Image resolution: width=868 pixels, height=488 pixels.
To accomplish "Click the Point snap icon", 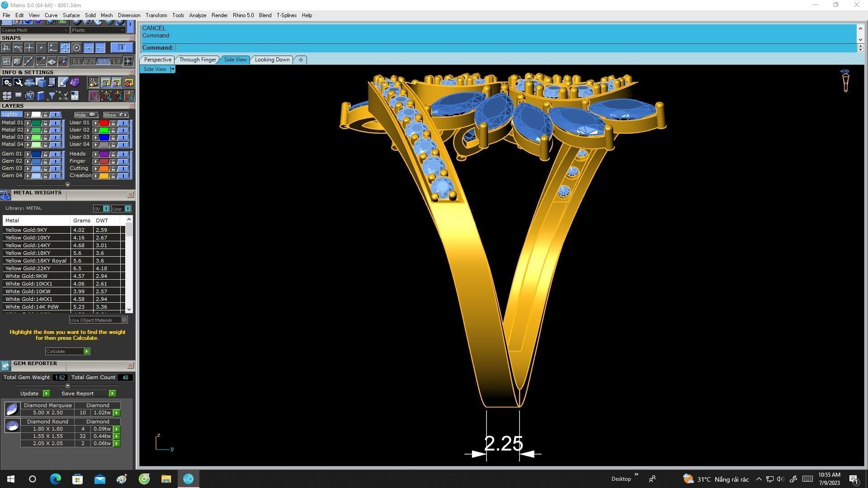I will tap(41, 48).
